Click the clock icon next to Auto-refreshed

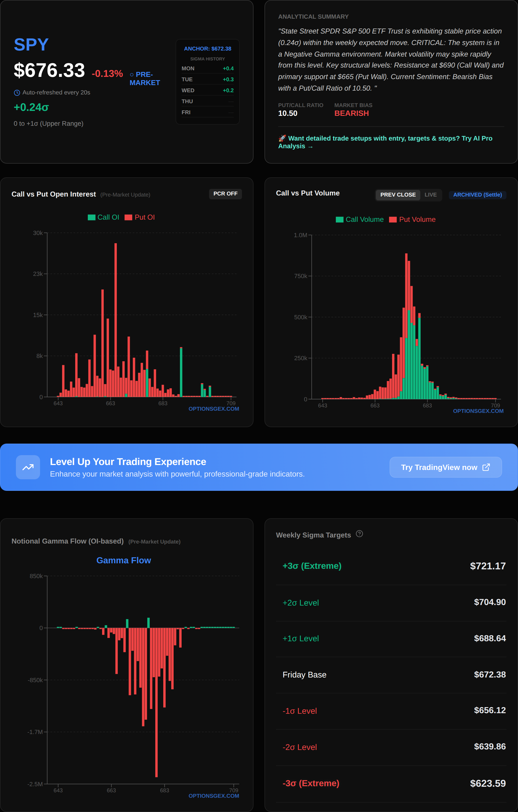(17, 93)
